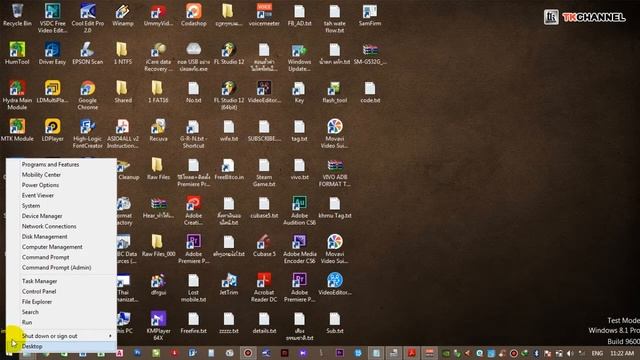Open the 1 NTFS folder

coord(123,53)
